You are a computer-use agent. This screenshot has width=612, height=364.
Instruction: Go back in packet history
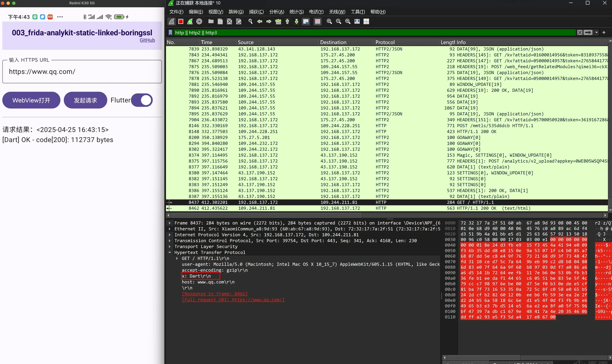[x=260, y=22]
